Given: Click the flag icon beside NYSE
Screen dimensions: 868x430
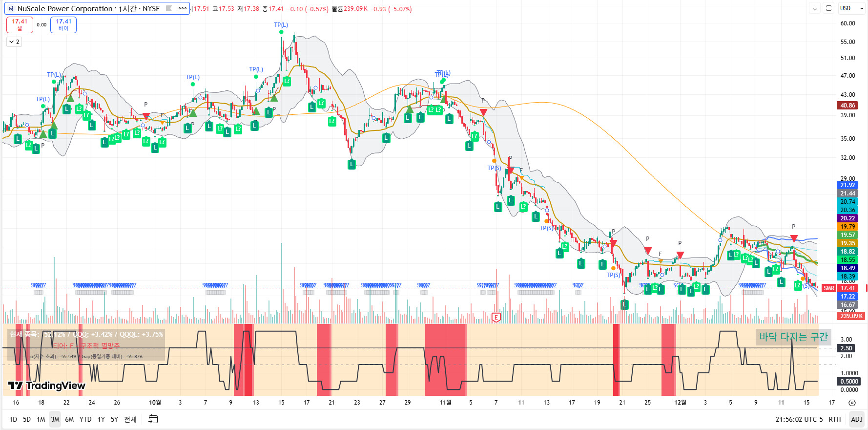Looking at the screenshot, I should (x=169, y=8).
